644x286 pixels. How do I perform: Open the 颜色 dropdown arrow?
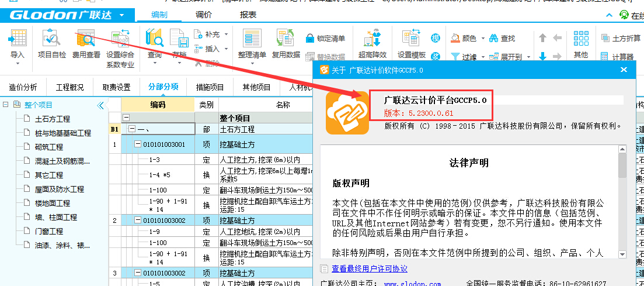coord(483,38)
